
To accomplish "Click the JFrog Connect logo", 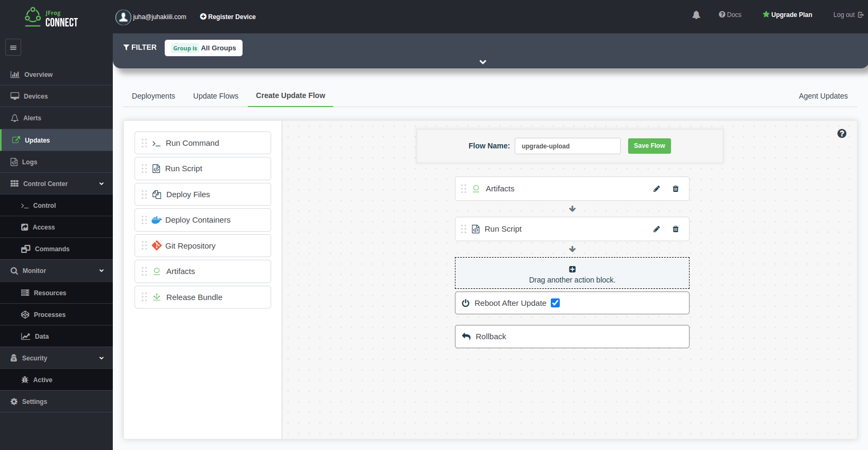I will click(51, 17).
